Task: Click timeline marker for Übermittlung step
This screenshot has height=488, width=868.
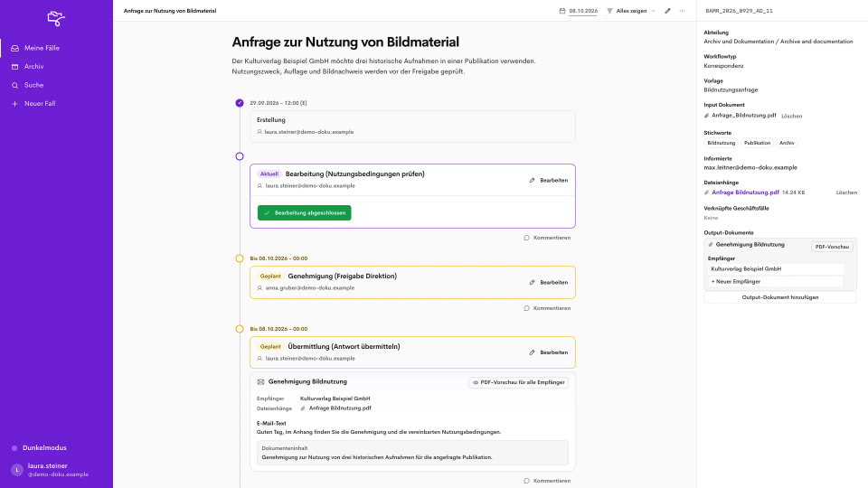Action: tap(239, 329)
